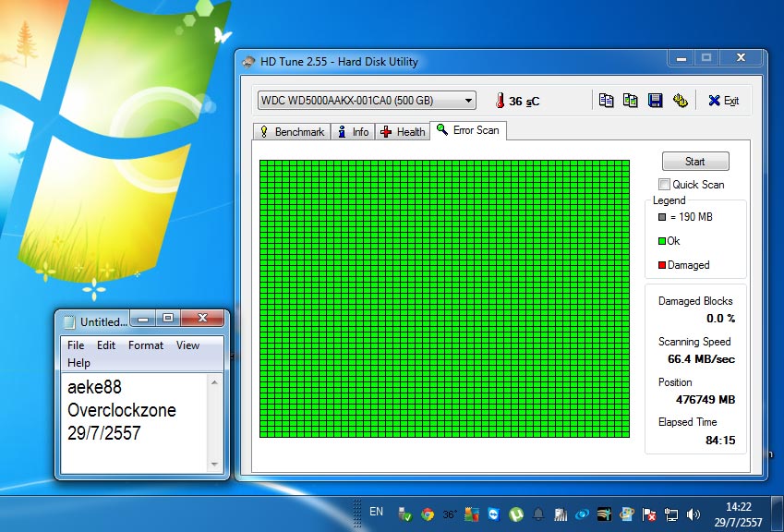Click the Exit button in HD Tune
This screenshot has width=784, height=532.
coord(723,101)
